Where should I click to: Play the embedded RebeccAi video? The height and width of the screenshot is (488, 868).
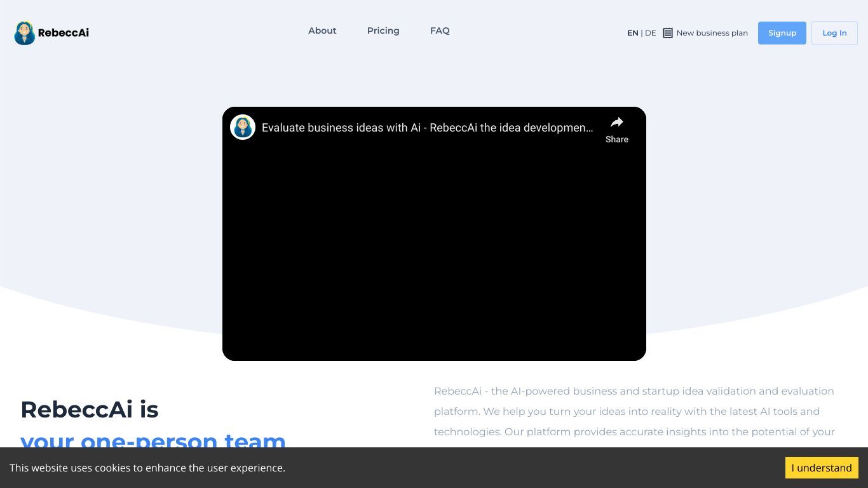click(x=434, y=234)
